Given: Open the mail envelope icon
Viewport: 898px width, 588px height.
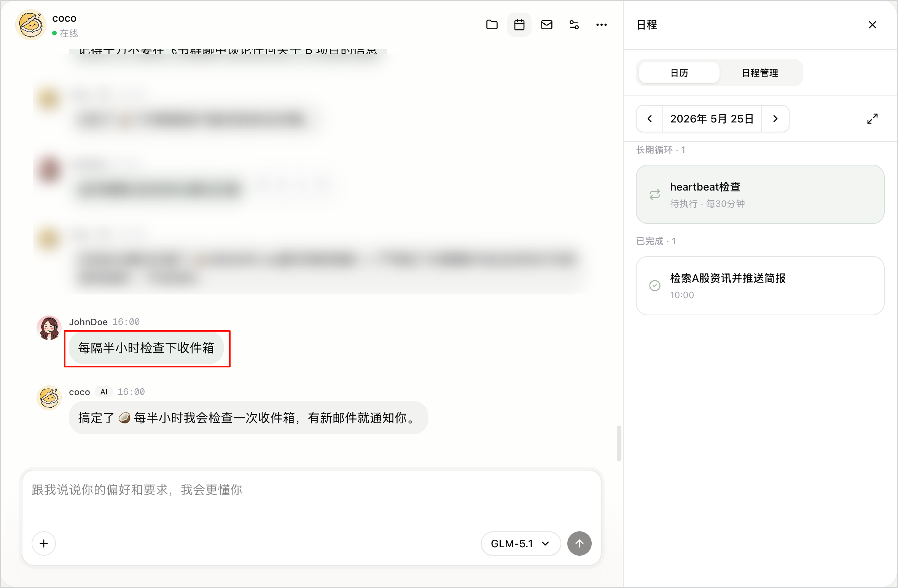Looking at the screenshot, I should 546,25.
